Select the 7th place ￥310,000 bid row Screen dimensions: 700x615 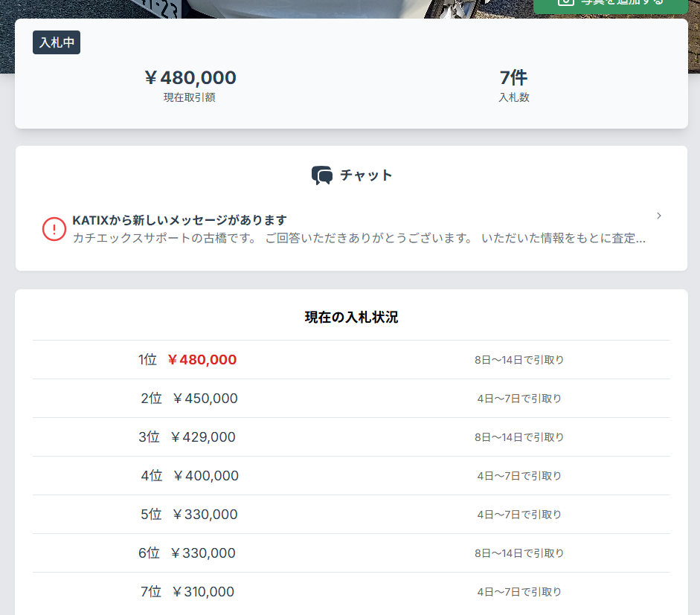click(x=351, y=592)
